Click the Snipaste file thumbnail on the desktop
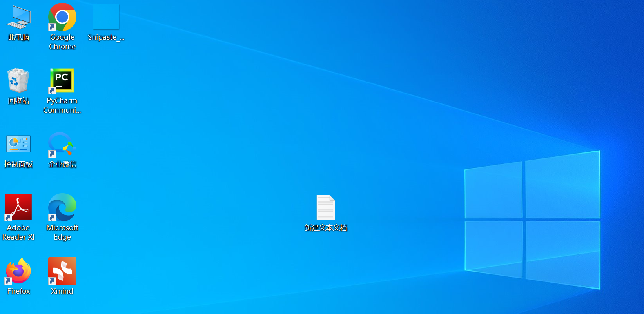Screen dimensions: 644x314 (106, 17)
